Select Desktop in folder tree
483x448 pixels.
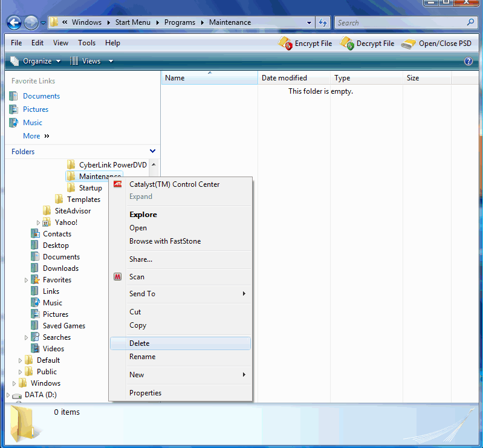tap(56, 245)
